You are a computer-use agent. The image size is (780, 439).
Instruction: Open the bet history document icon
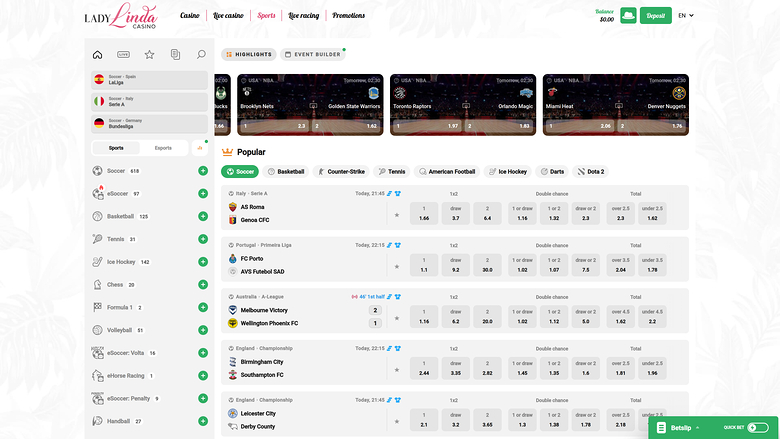[x=175, y=55]
